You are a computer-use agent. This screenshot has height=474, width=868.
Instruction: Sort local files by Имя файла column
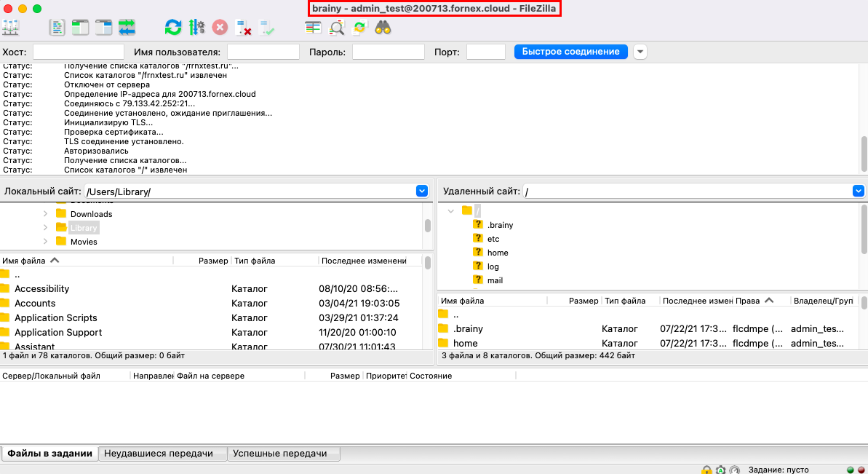pos(87,260)
